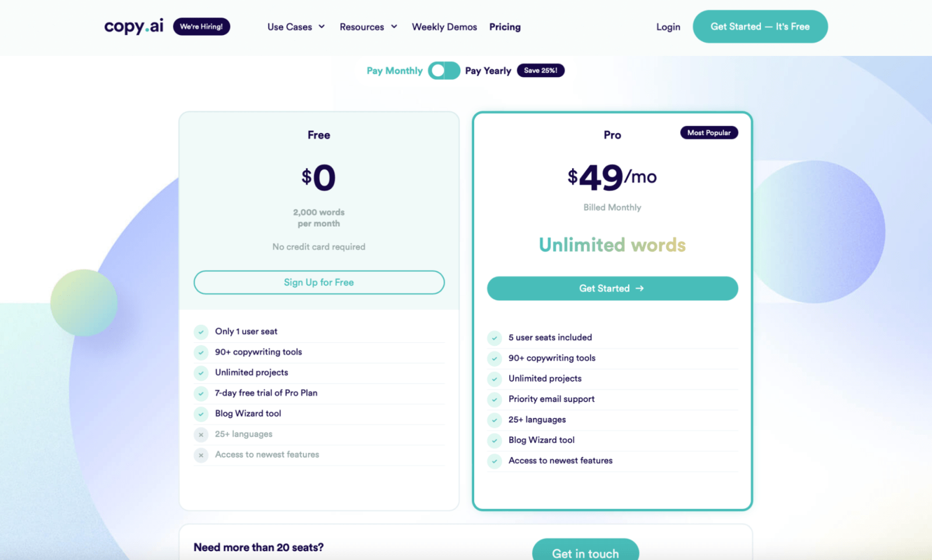Viewport: 932px width, 560px height.
Task: Select Pay Monthly label
Action: (x=394, y=70)
